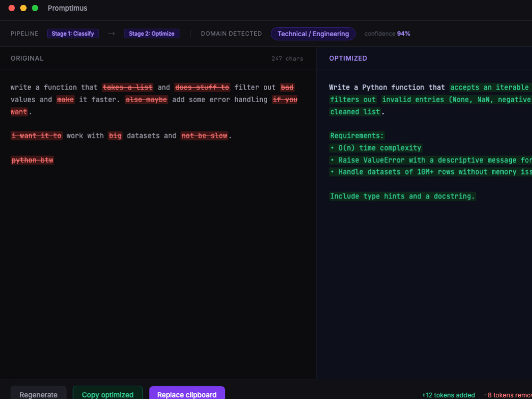Click the struck-out word 'want' before period

[19, 112]
